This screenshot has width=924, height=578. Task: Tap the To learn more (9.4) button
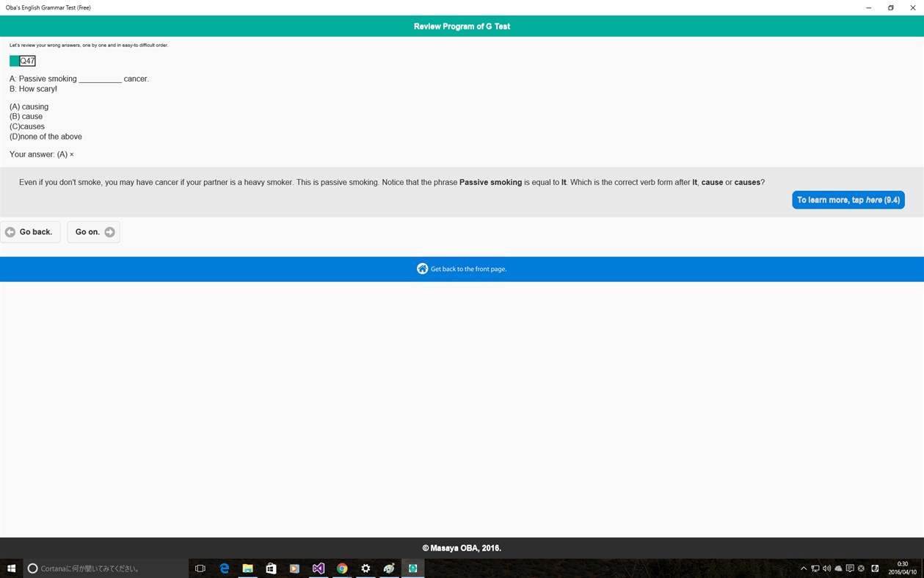pyautogui.click(x=848, y=199)
